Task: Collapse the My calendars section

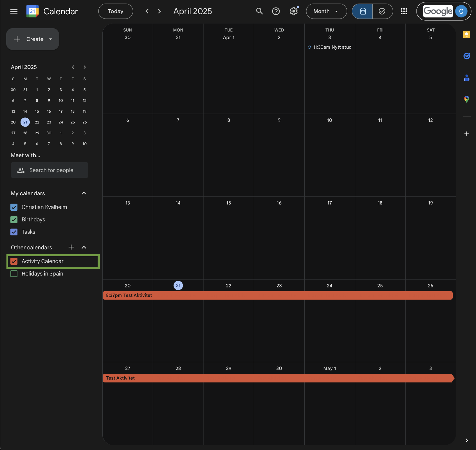Action: pyautogui.click(x=84, y=193)
